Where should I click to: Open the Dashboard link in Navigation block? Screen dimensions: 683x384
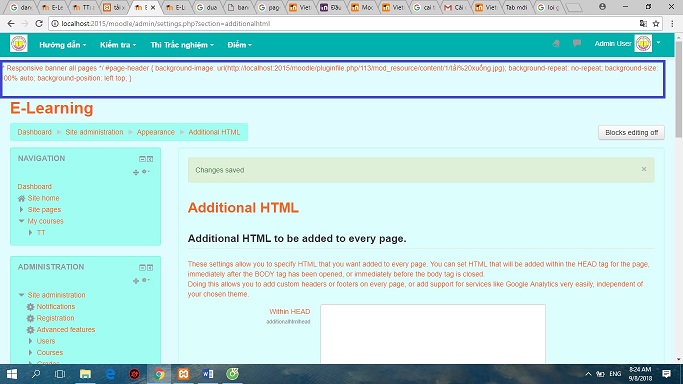(34, 186)
